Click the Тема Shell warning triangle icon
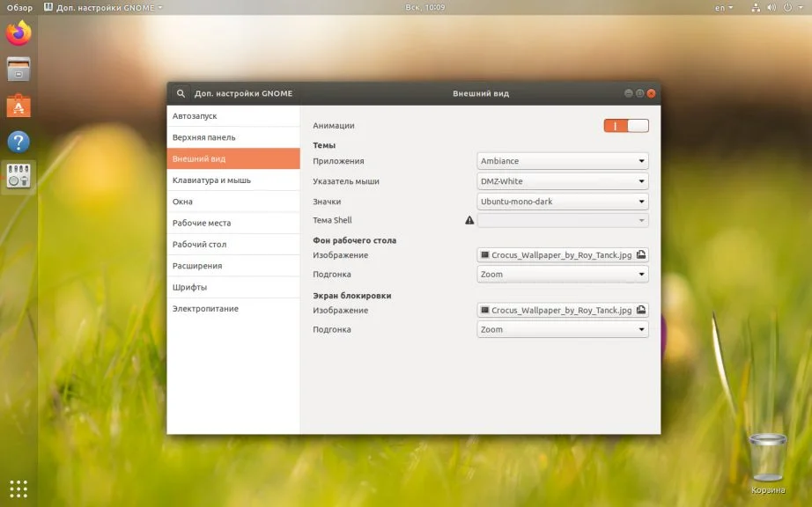Screen dimensions: 812x507 click(x=469, y=220)
